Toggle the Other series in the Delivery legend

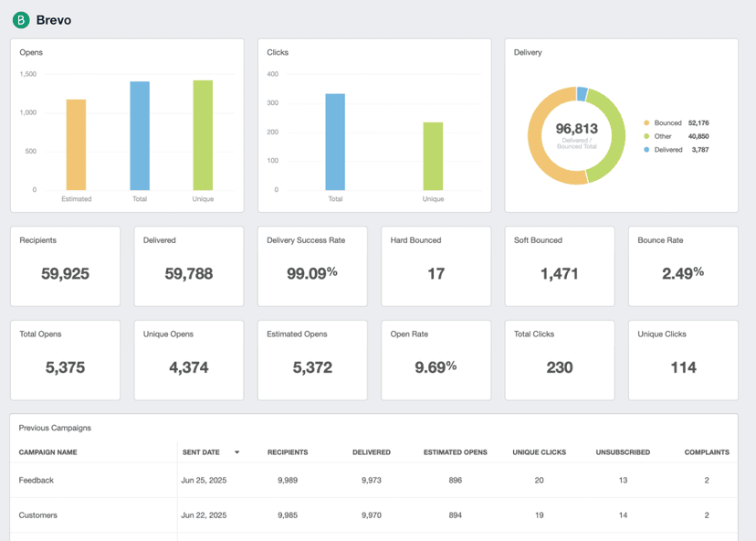[663, 135]
